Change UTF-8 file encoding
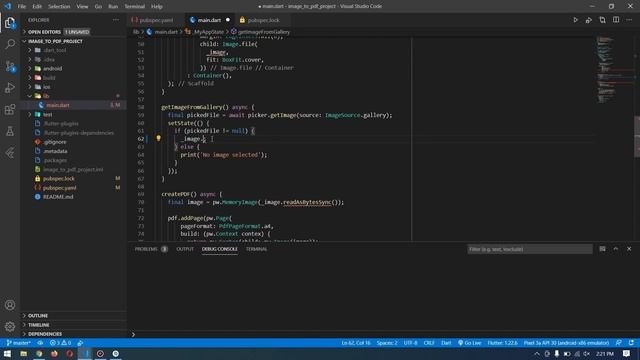 [x=410, y=343]
